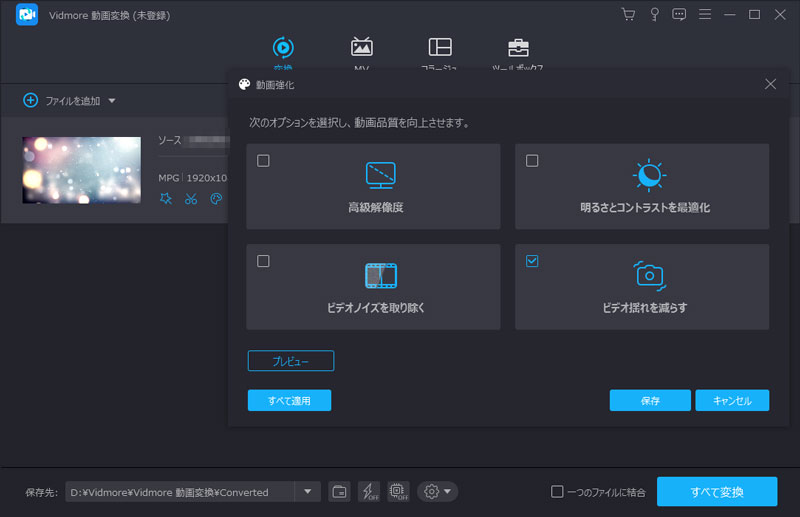
Task: Open the Collage tab
Action: click(439, 53)
